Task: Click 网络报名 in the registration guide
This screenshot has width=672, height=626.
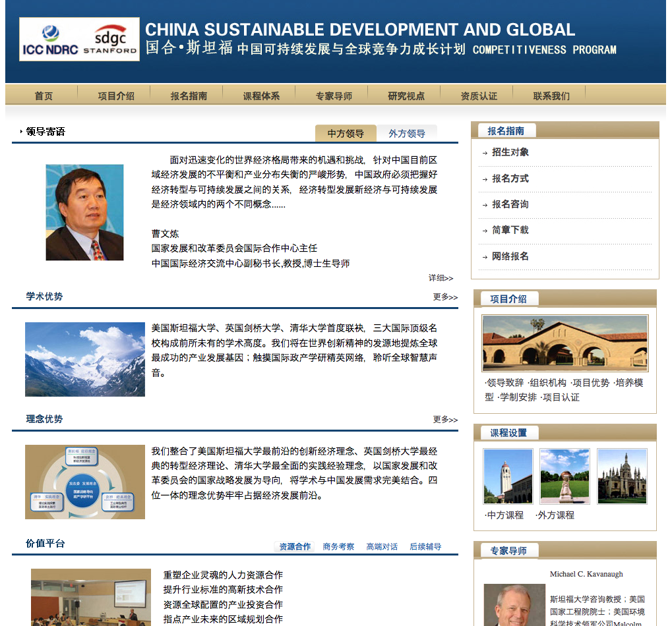Action: (510, 256)
